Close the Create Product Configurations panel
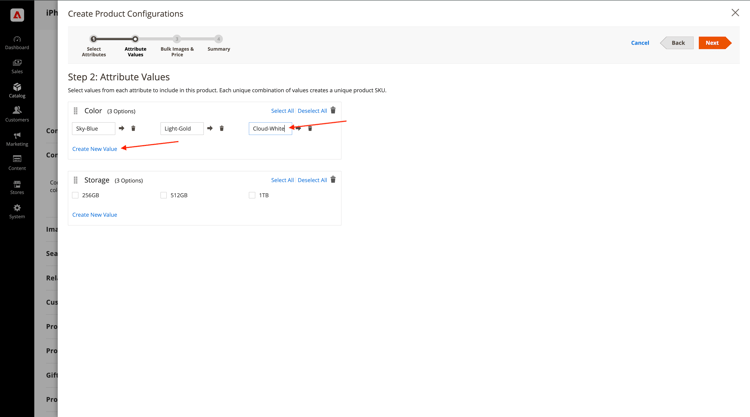 point(735,13)
